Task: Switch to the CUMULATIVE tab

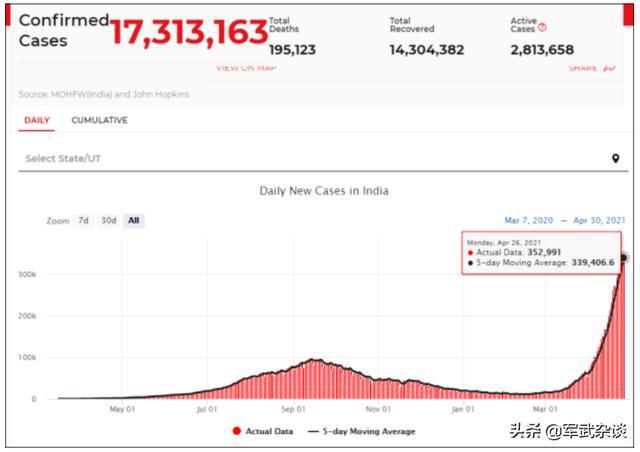Action: [99, 121]
